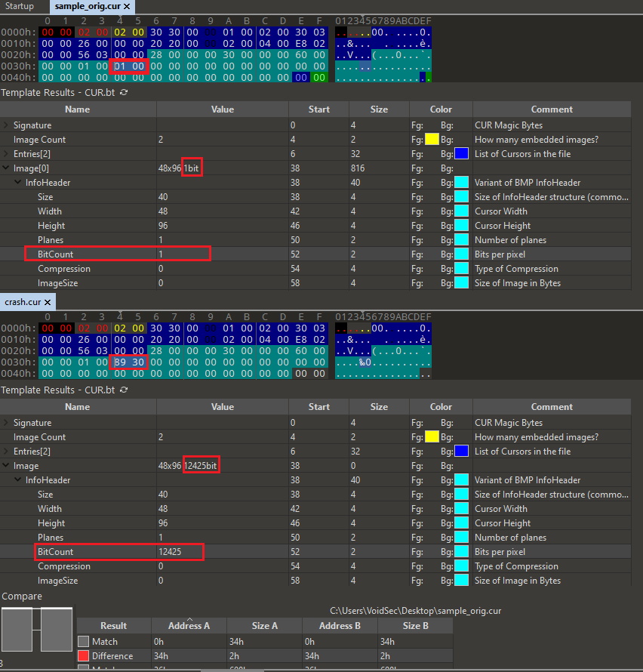Select the crash.cur file tab
The image size is (643, 672).
[x=23, y=302]
